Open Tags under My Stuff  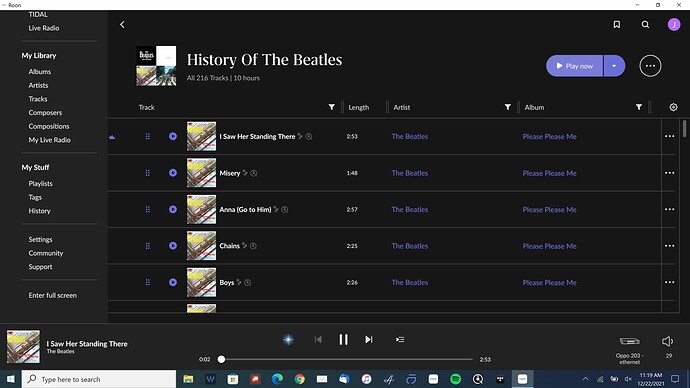click(x=35, y=197)
